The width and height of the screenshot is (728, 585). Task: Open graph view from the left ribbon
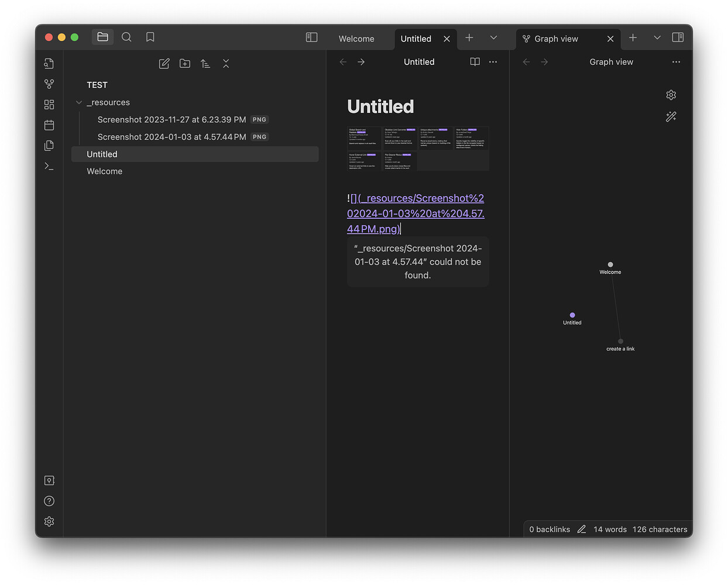(x=49, y=84)
